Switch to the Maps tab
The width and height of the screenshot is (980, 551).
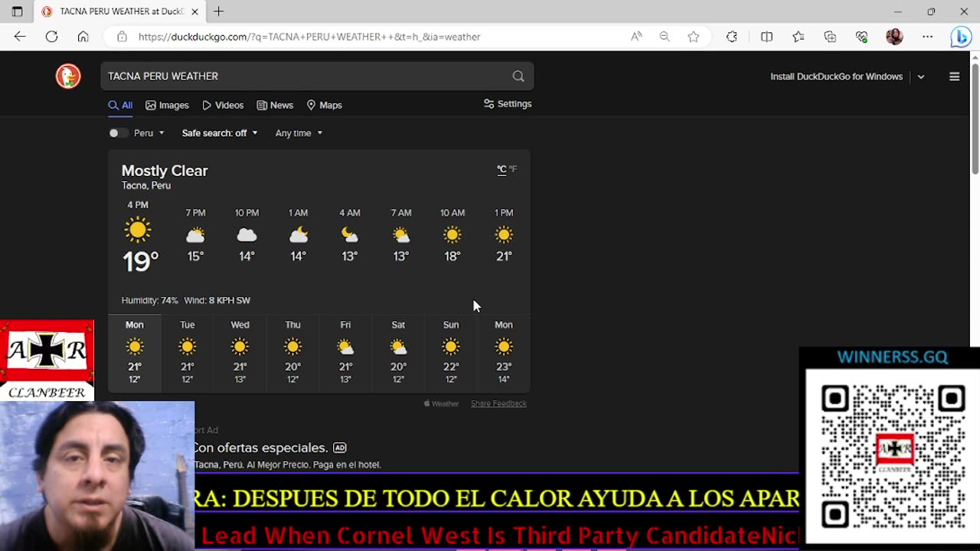tap(324, 105)
